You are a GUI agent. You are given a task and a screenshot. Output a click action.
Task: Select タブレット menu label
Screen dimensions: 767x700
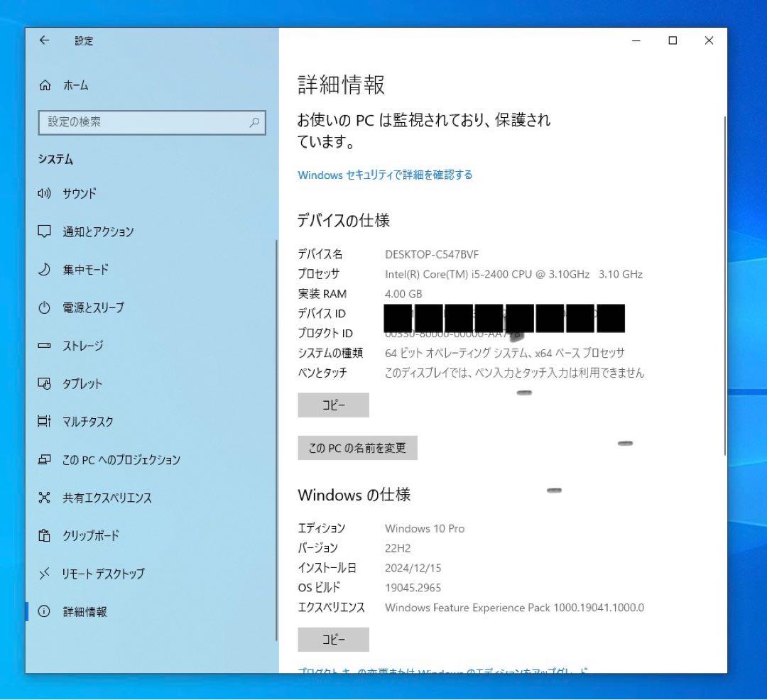[x=82, y=384]
